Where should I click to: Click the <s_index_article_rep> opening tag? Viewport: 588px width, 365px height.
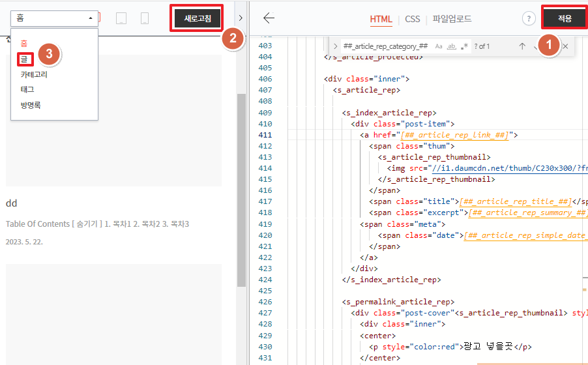[x=389, y=113]
